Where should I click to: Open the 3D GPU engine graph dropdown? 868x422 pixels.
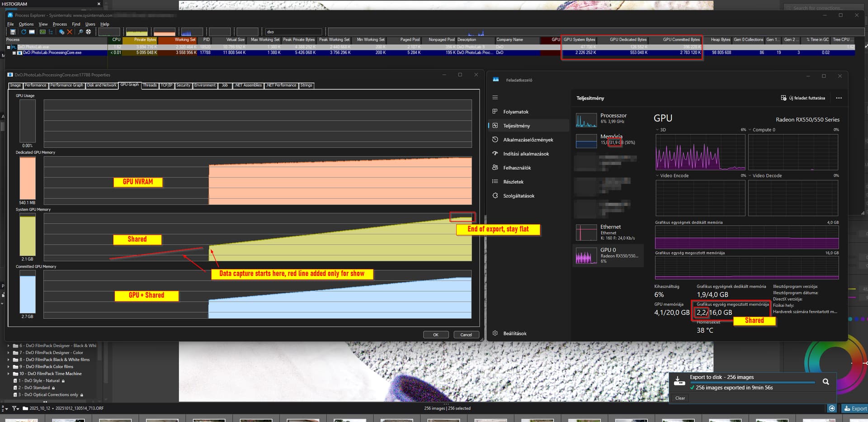[657, 130]
